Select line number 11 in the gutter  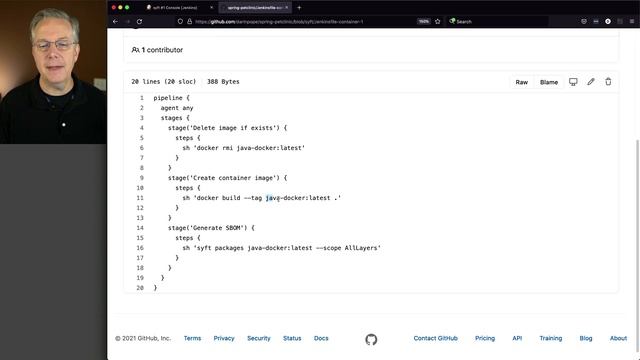[x=140, y=198]
